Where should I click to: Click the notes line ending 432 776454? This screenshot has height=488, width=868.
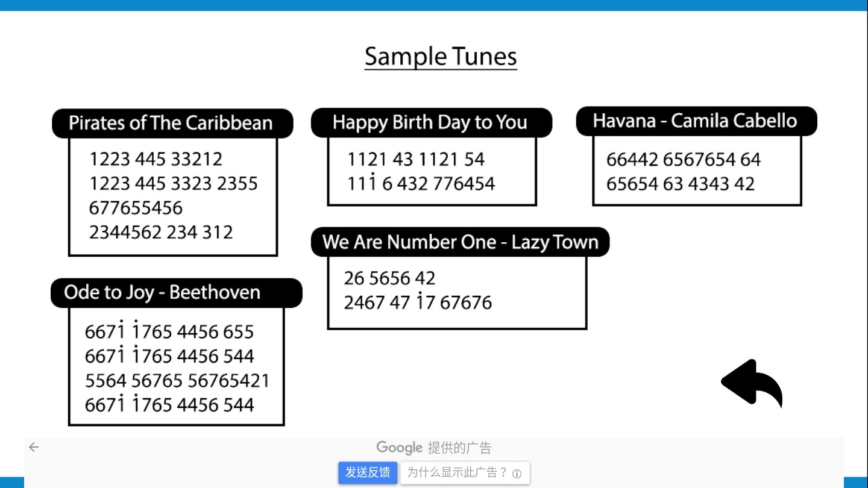(x=421, y=183)
